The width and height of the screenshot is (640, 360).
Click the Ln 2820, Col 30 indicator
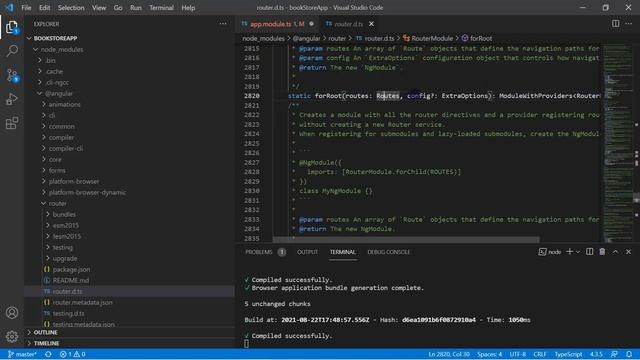coord(449,354)
